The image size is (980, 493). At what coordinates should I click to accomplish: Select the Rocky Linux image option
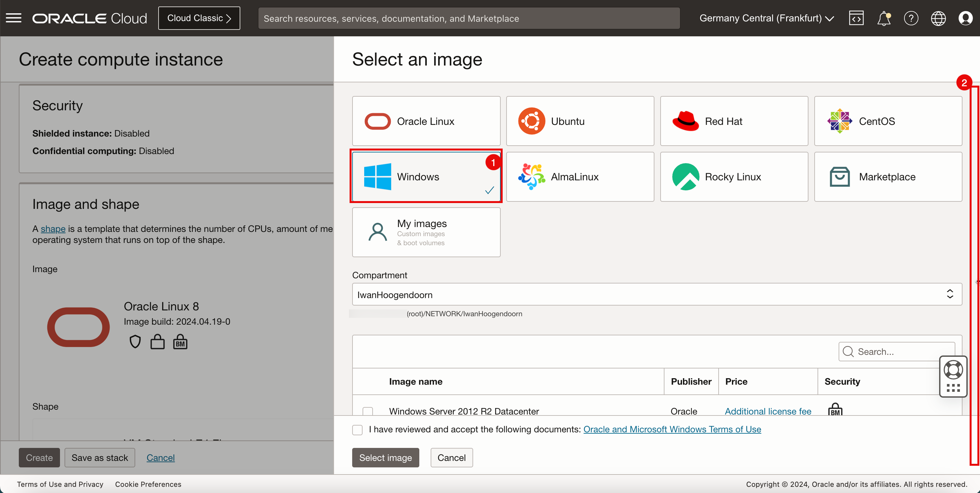click(734, 176)
